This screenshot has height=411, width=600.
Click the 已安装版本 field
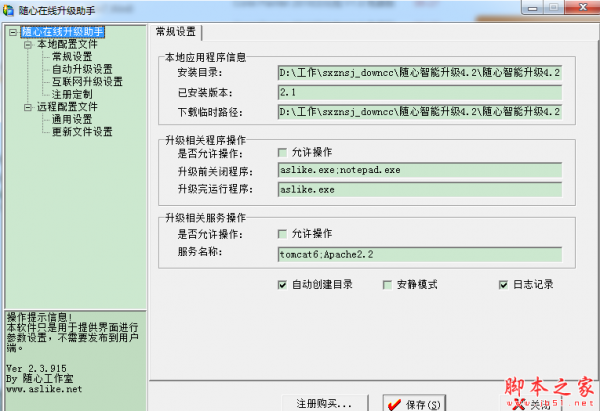[x=420, y=93]
